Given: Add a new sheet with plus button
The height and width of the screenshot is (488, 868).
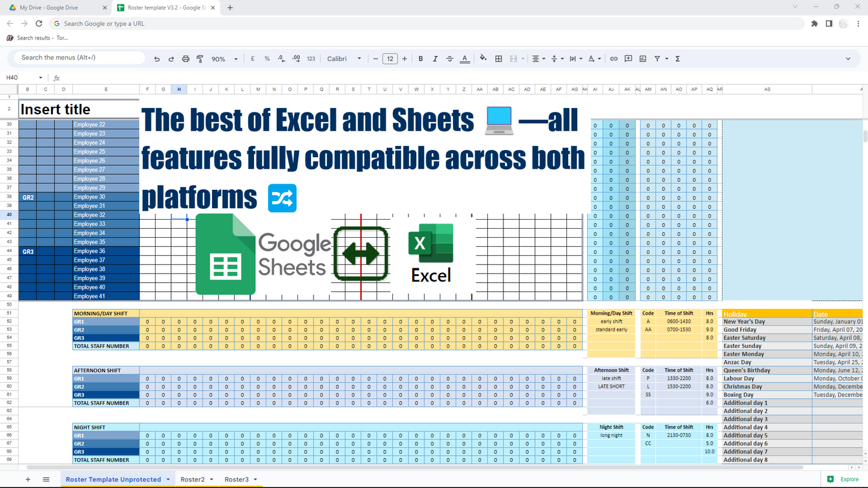Looking at the screenshot, I should pyautogui.click(x=28, y=480).
